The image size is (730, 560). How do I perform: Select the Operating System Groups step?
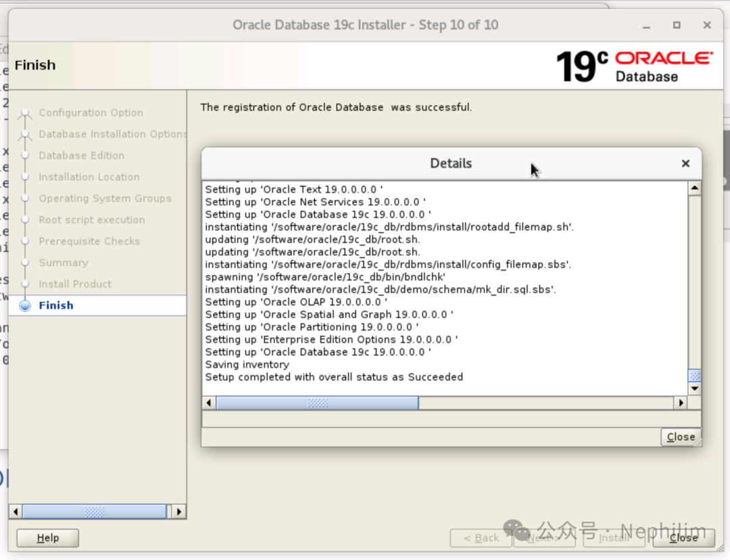[105, 198]
